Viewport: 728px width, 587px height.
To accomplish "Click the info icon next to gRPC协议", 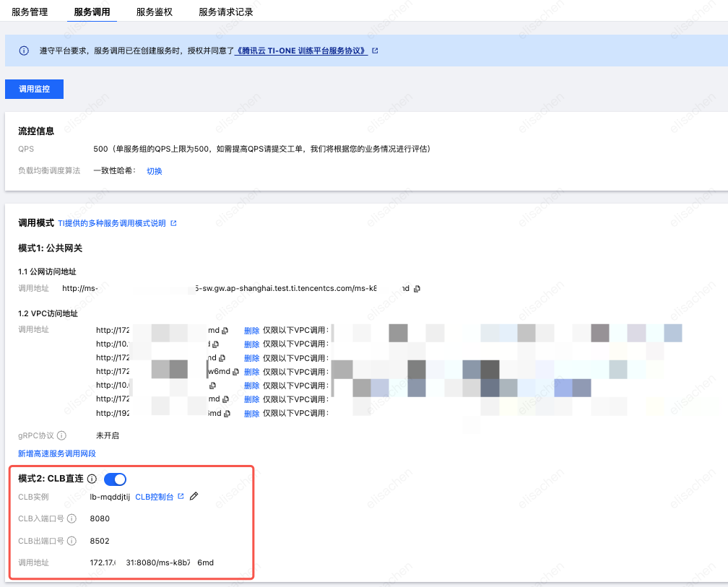I will pyautogui.click(x=61, y=435).
